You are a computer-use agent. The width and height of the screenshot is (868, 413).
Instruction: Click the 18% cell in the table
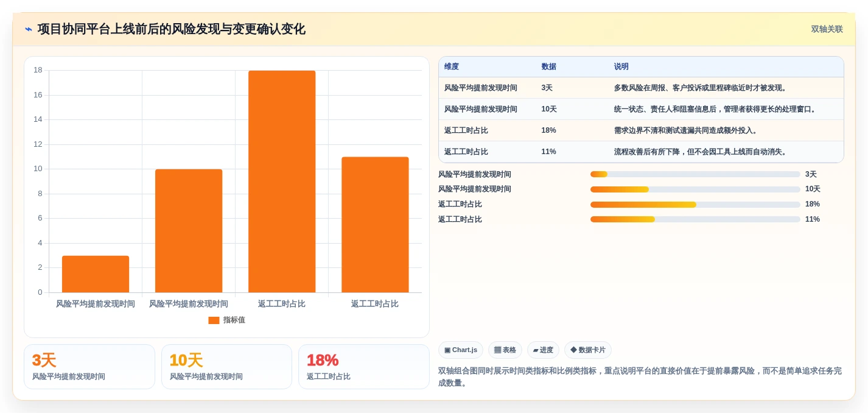coord(549,131)
